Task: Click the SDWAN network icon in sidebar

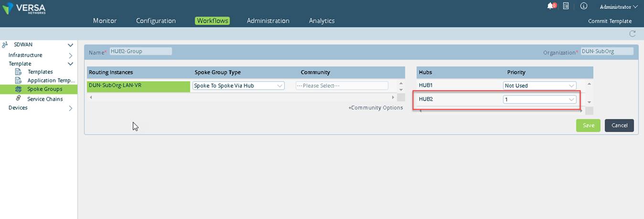Action: (x=5, y=44)
